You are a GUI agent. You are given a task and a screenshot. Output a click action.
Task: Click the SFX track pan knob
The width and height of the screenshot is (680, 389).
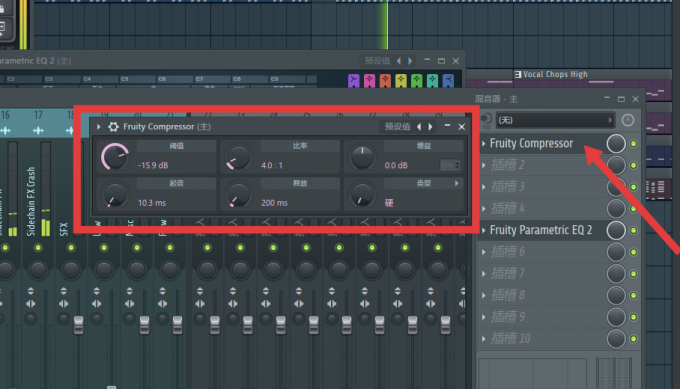[x=71, y=270]
